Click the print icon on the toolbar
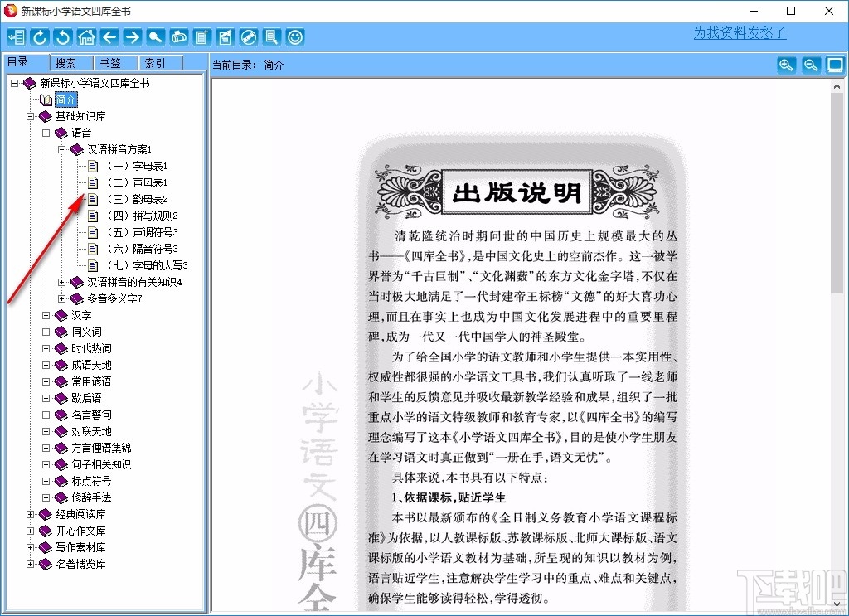Image resolution: width=849 pixels, height=616 pixels. coord(179,36)
